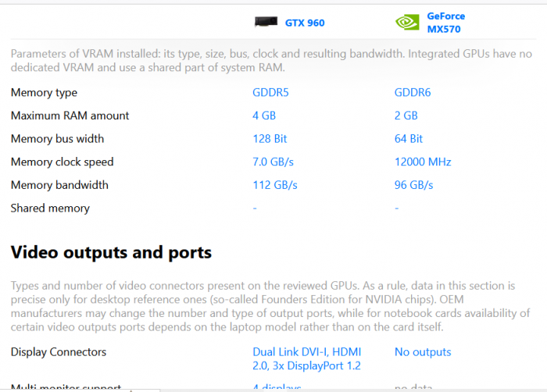The image size is (547, 392).
Task: Click the 64 Bit memory bus width
Action: click(409, 139)
